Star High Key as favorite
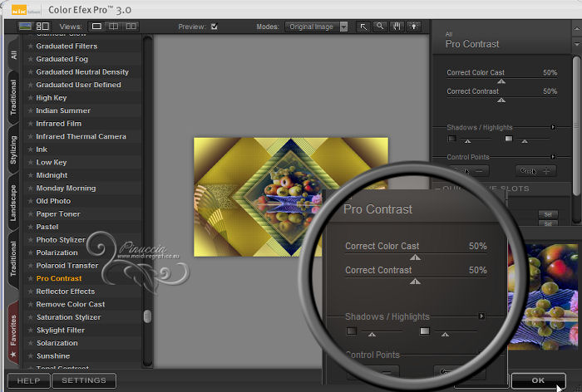Viewport: 582px width, 392px height. [x=30, y=98]
